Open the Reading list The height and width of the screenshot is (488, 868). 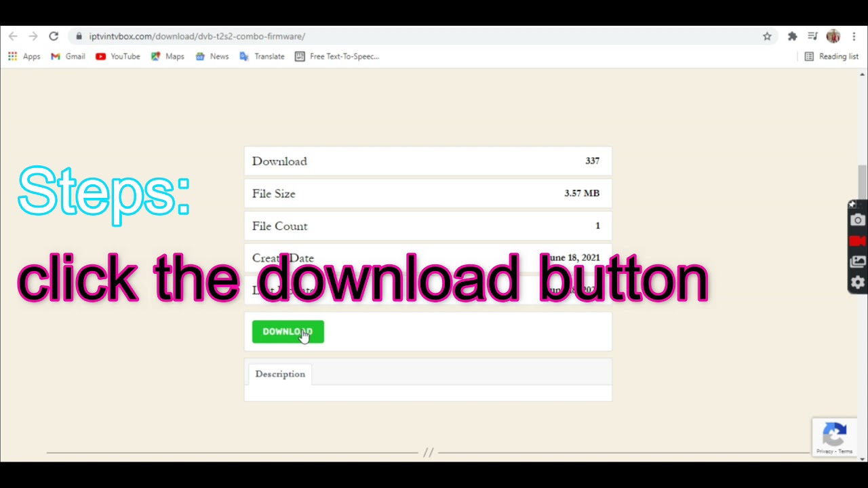(831, 56)
